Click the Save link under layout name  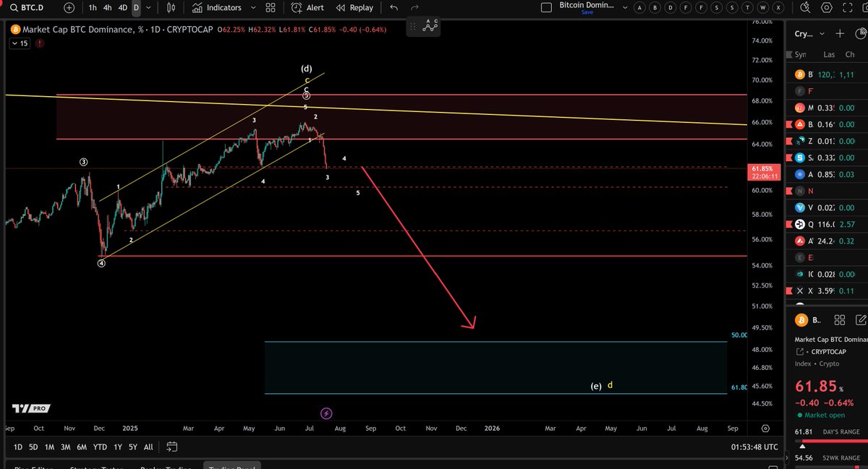pyautogui.click(x=587, y=11)
